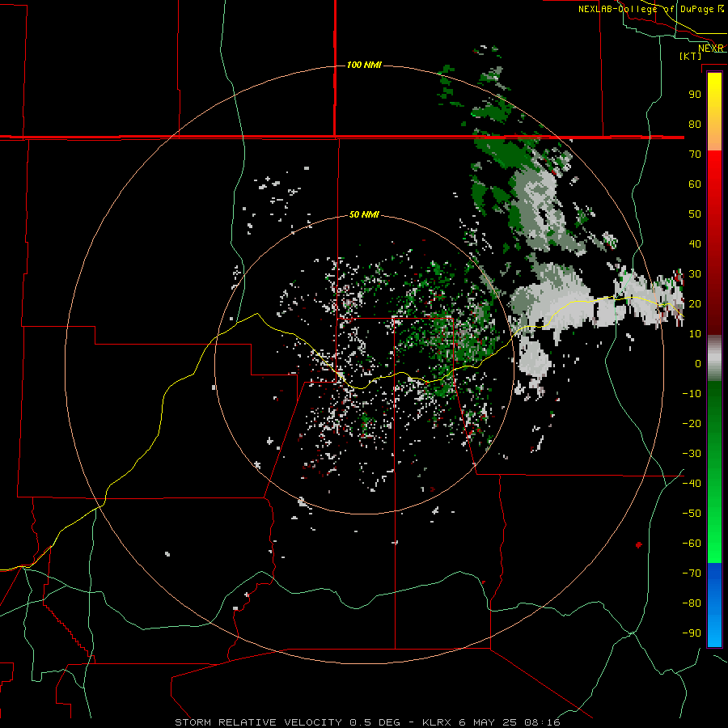Click the '-20' value on the velocity scale
This screenshot has height=728, width=728.
(x=692, y=424)
